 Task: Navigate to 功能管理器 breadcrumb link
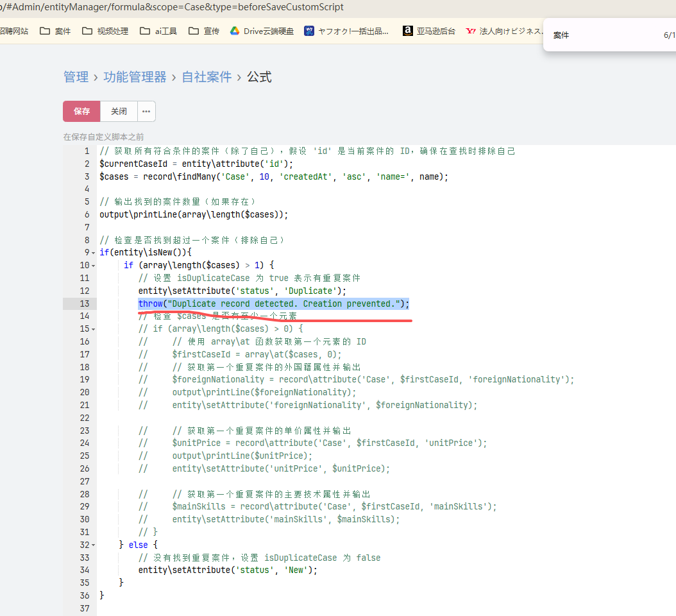[x=135, y=77]
